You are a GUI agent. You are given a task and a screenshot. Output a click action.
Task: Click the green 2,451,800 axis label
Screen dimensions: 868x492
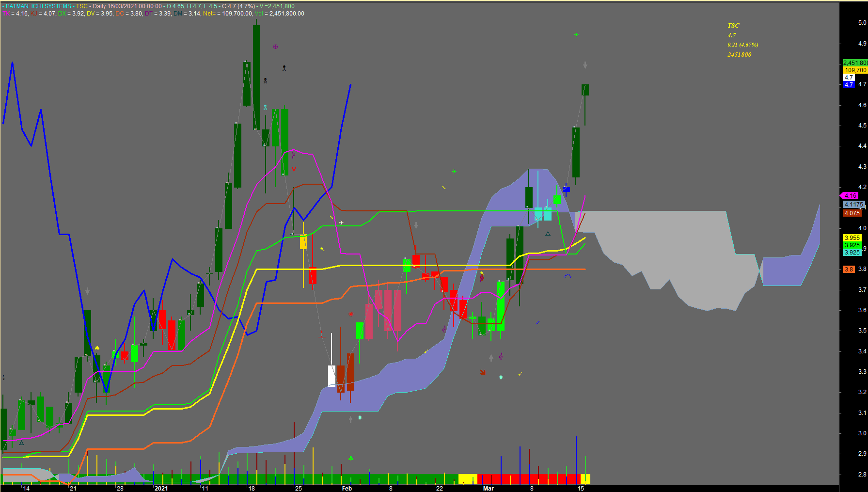(x=855, y=63)
